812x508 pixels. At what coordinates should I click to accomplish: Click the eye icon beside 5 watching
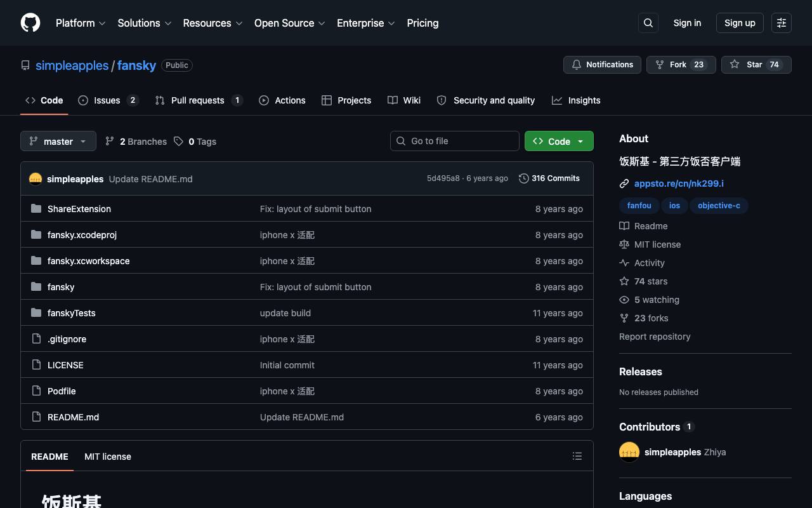click(x=624, y=300)
